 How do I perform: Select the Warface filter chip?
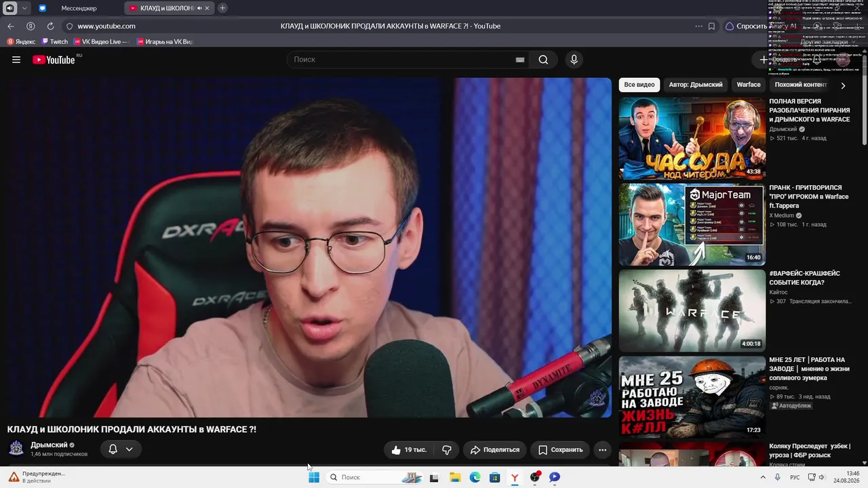point(749,85)
